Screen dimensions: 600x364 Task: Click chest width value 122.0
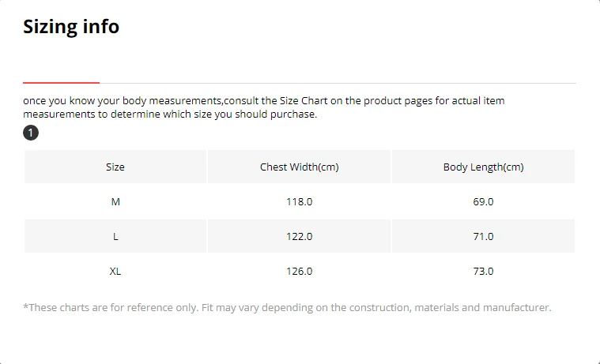300,236
